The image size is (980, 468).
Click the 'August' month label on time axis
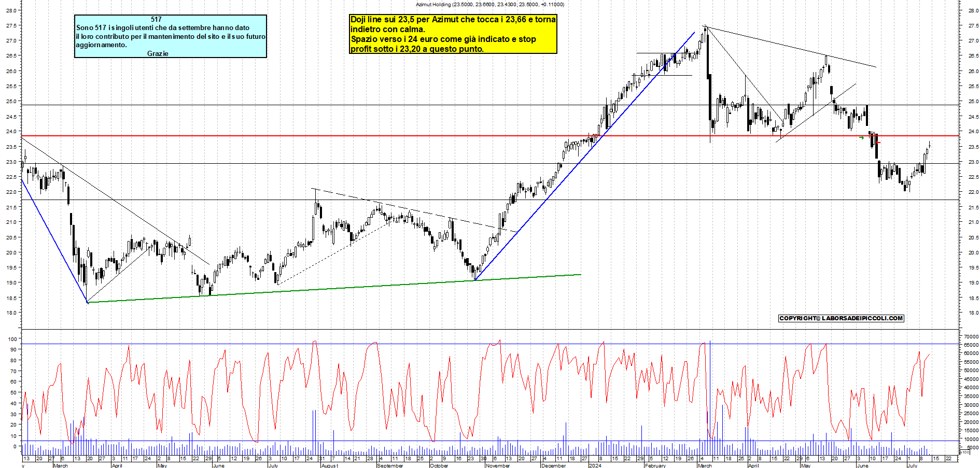330,465
